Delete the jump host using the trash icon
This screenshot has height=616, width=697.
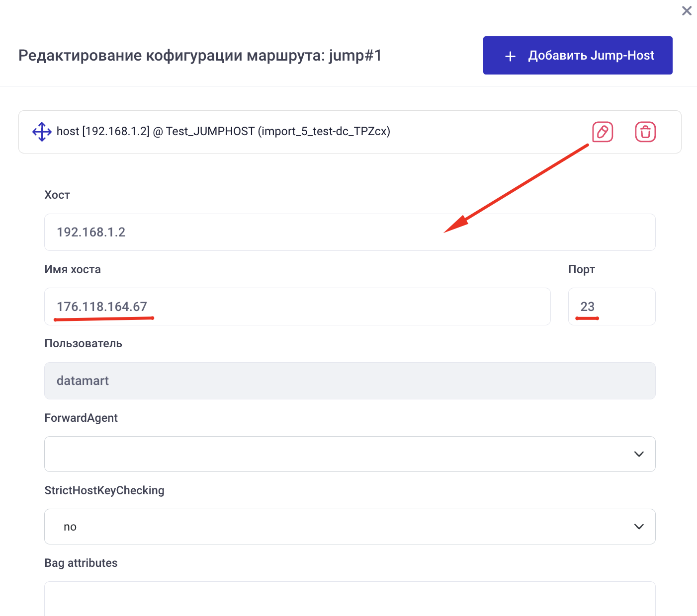coord(645,132)
